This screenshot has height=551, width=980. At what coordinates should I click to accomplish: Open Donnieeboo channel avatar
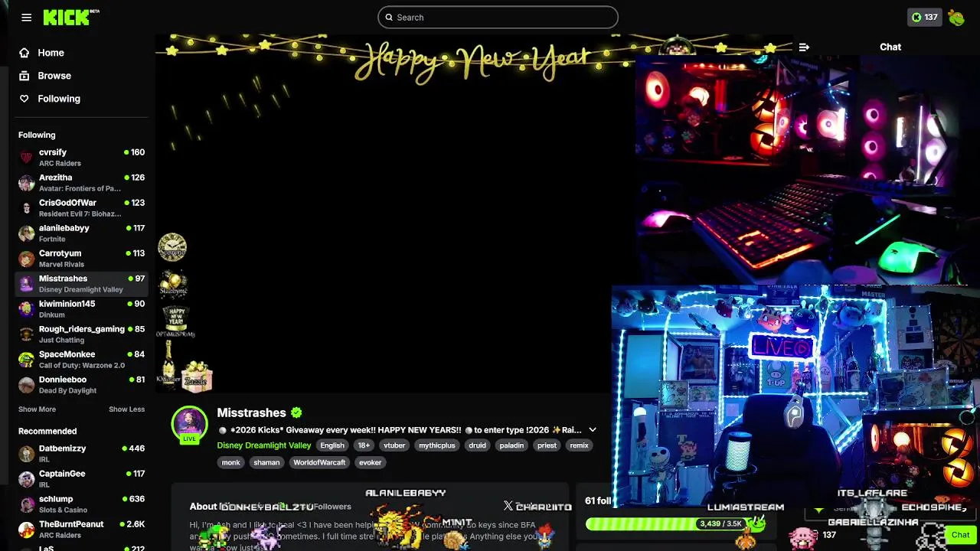[x=27, y=385]
